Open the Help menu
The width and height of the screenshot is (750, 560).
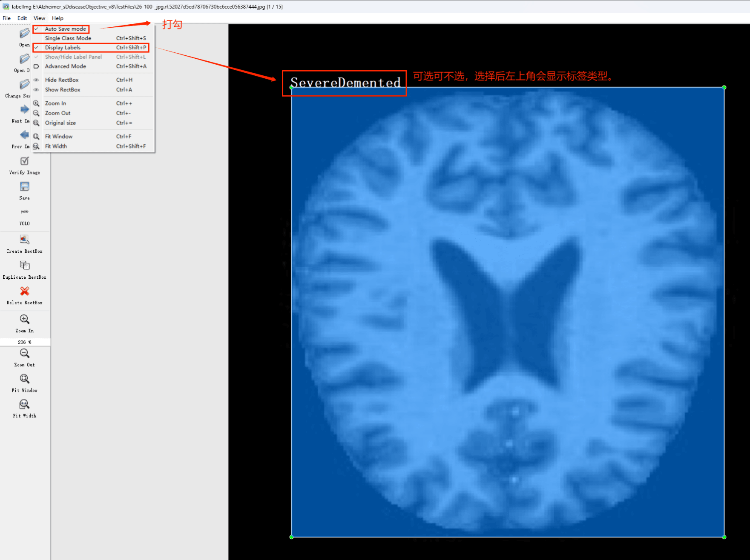(57, 18)
